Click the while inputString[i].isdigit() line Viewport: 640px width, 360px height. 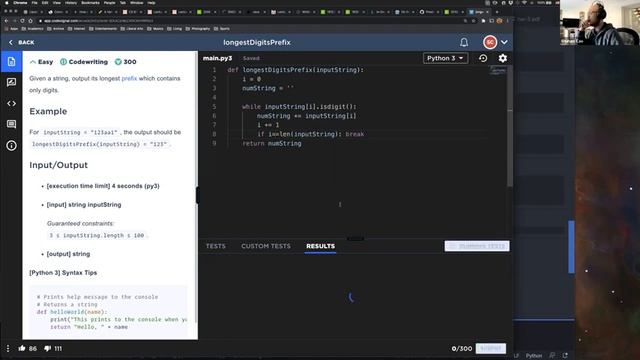point(299,107)
